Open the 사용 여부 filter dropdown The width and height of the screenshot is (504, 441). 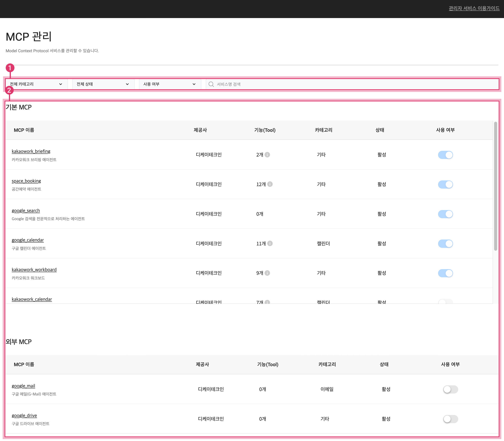point(170,84)
